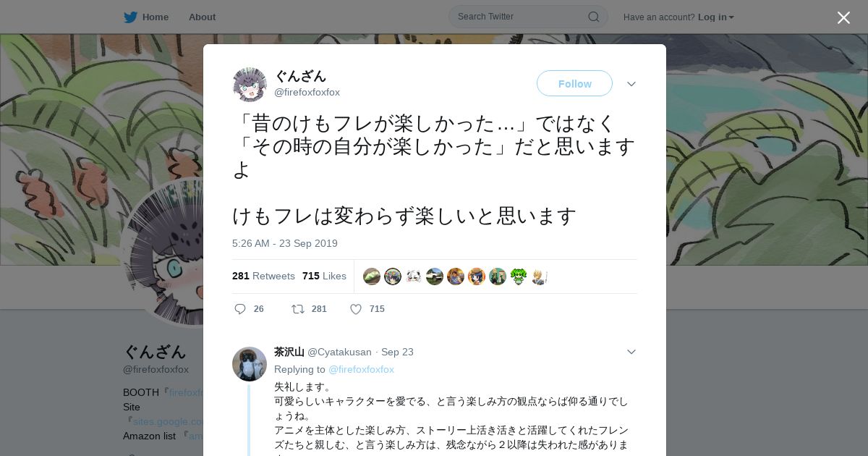
Task: Expand options chevron on 茶沢山 reply
Action: [631, 352]
